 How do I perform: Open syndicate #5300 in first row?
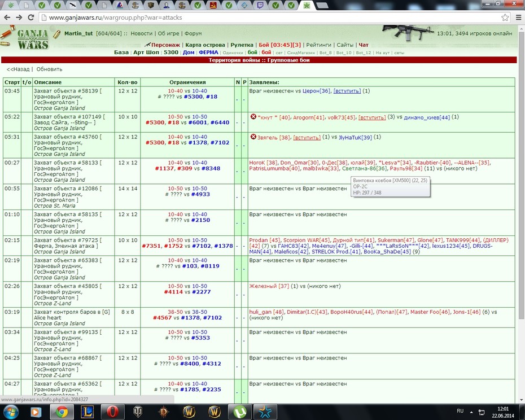[193, 97]
